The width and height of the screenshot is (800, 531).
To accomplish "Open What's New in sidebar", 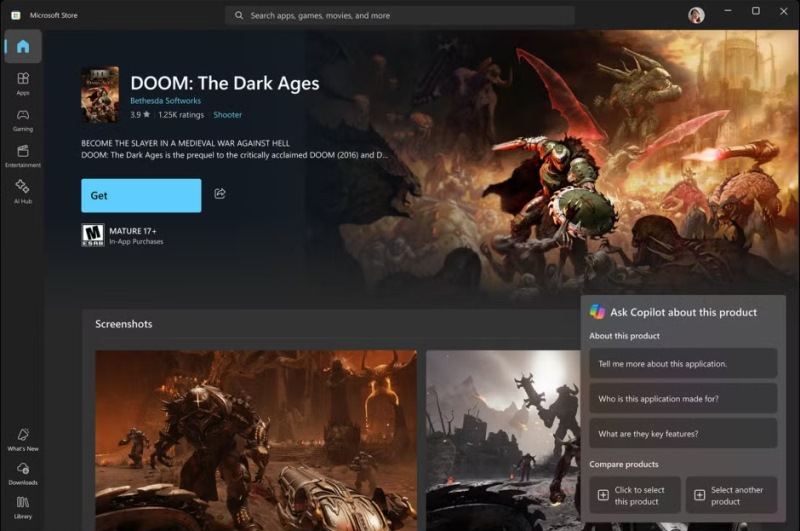I will click(22, 439).
